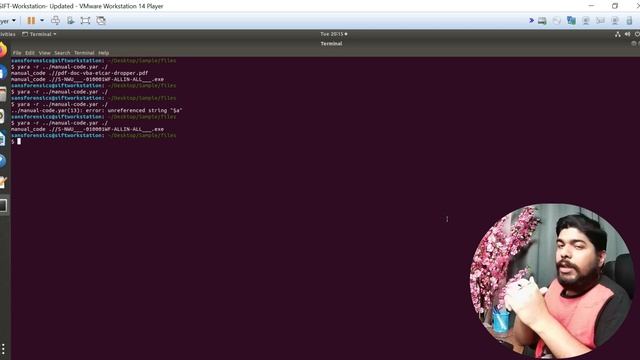The width and height of the screenshot is (640, 360).
Task: Toggle Unity mode in the VMware toolbar
Action: pyautogui.click(x=101, y=20)
